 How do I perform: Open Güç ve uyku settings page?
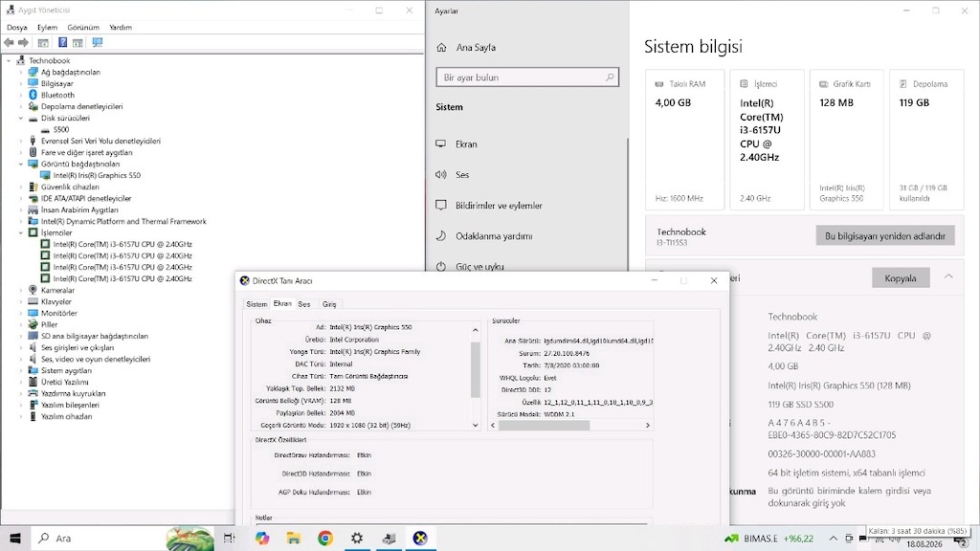click(x=479, y=266)
